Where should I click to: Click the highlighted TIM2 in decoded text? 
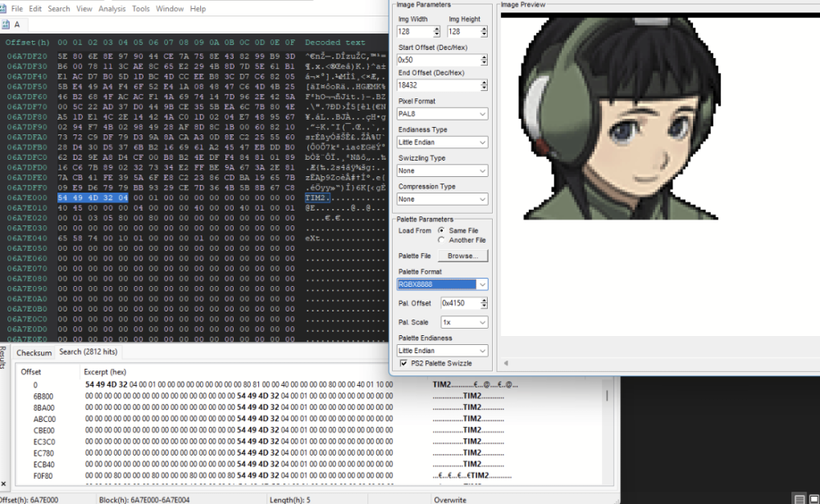tap(317, 198)
